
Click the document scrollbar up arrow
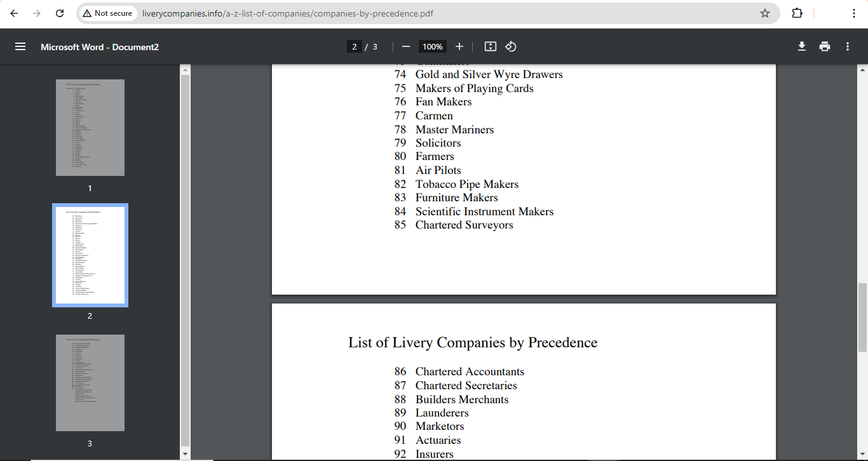tap(862, 69)
